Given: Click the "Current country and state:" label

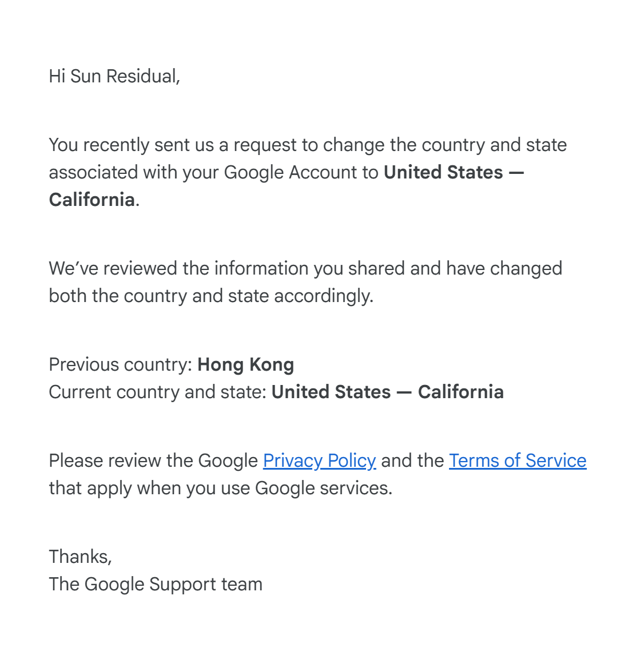Looking at the screenshot, I should (x=158, y=392).
